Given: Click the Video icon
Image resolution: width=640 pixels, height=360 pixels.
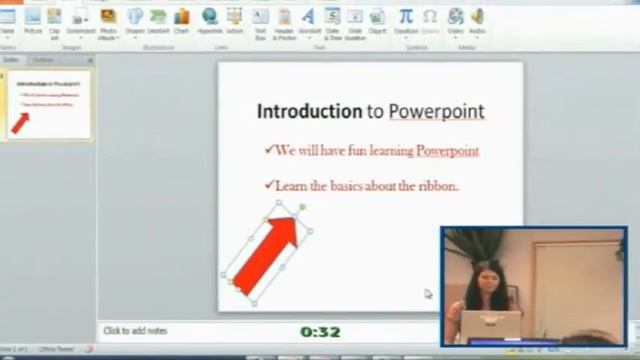Looking at the screenshot, I should pyautogui.click(x=456, y=17).
